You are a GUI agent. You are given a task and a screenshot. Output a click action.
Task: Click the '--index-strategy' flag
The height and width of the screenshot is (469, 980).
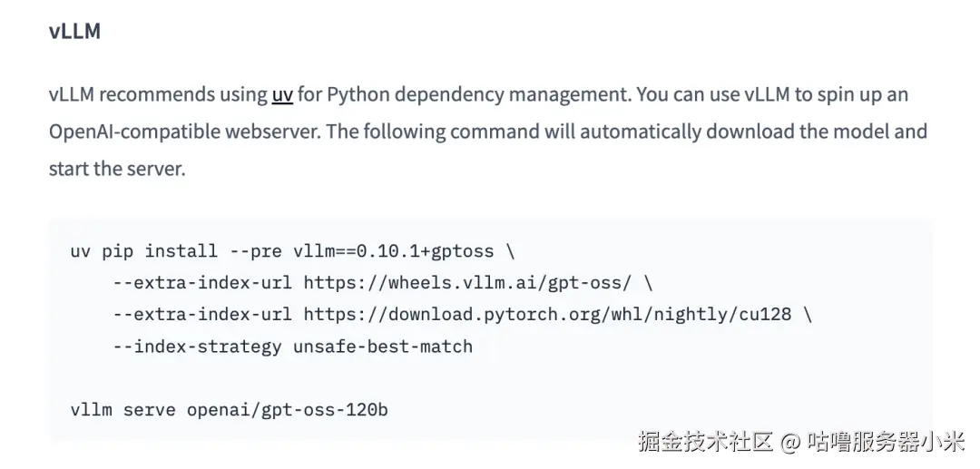[196, 346]
